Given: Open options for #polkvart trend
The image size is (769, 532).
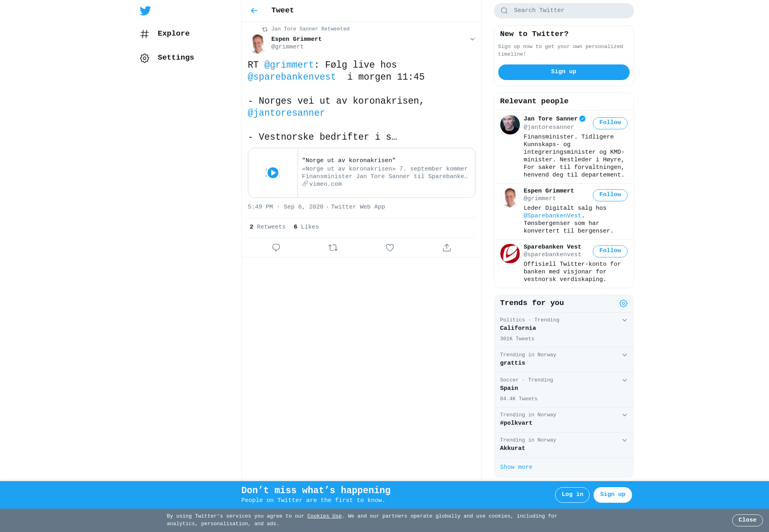Looking at the screenshot, I should (x=624, y=415).
